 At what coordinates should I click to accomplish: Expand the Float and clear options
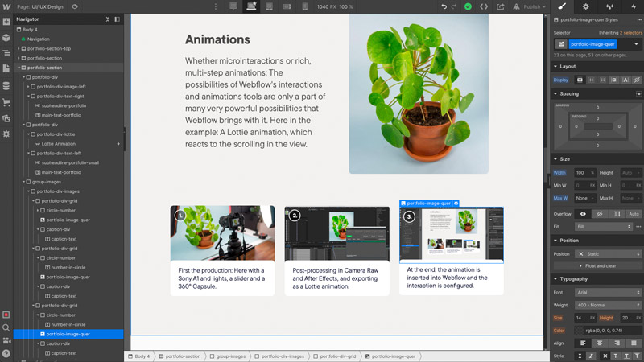(x=597, y=265)
